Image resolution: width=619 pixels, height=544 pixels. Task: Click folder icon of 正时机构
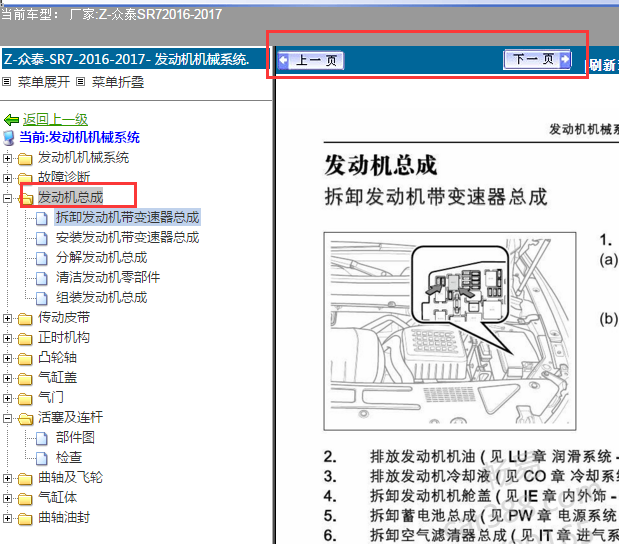(x=25, y=339)
